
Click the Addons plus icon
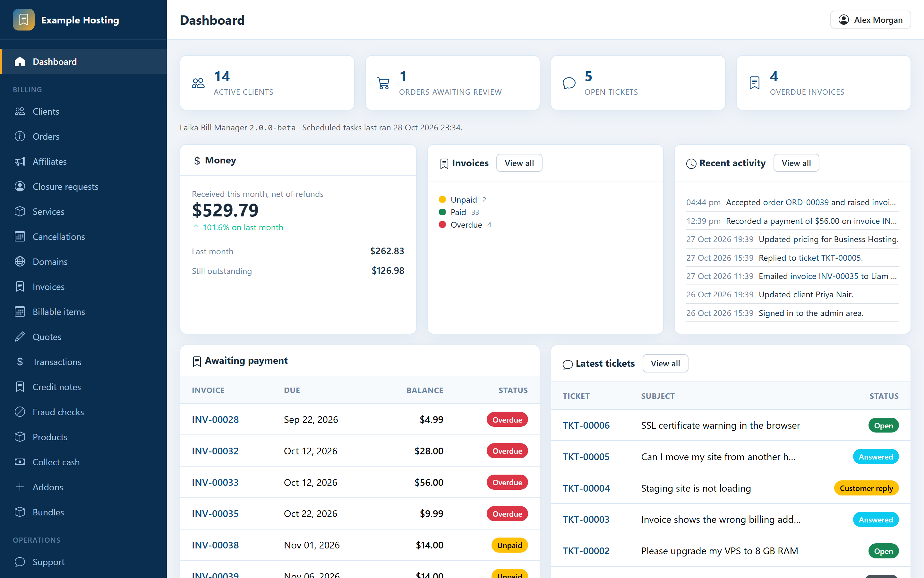tap(20, 487)
